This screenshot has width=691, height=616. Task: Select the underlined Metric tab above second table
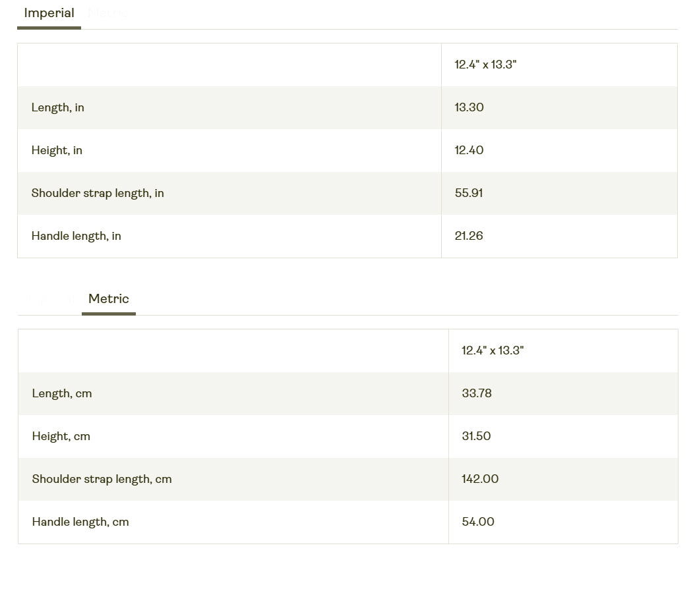pyautogui.click(x=108, y=299)
